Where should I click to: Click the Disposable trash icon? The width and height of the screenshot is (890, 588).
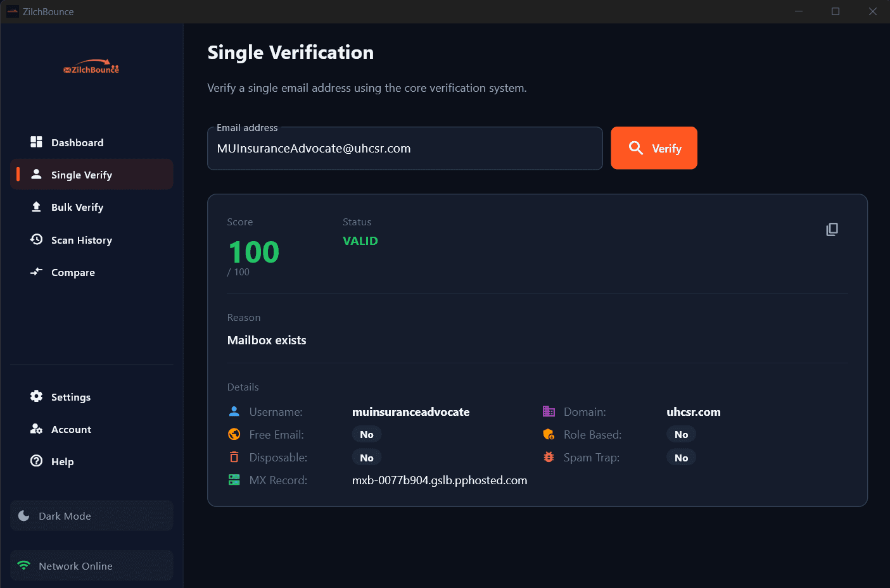234,457
